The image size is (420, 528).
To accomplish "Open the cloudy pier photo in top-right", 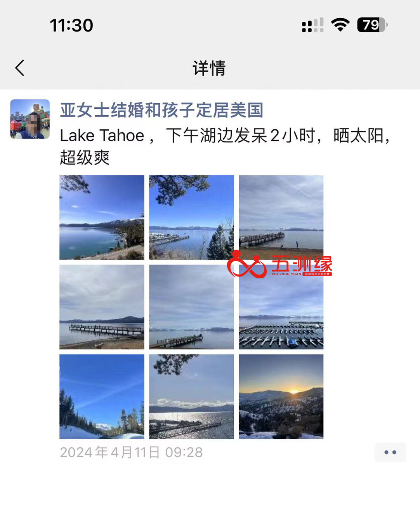I will pos(281,217).
